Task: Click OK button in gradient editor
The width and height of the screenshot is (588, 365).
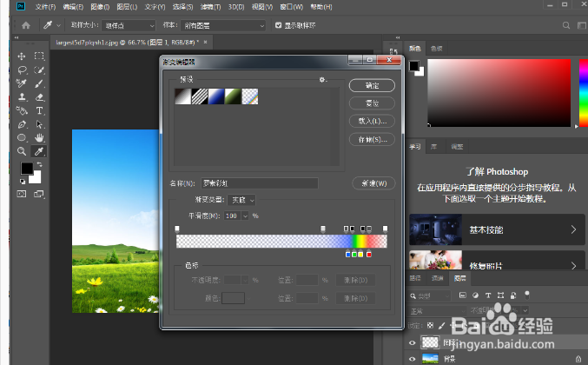Action: tap(372, 85)
